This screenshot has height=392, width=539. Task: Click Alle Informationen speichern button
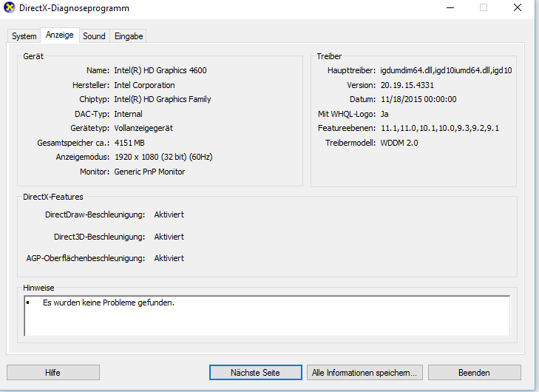click(x=365, y=373)
